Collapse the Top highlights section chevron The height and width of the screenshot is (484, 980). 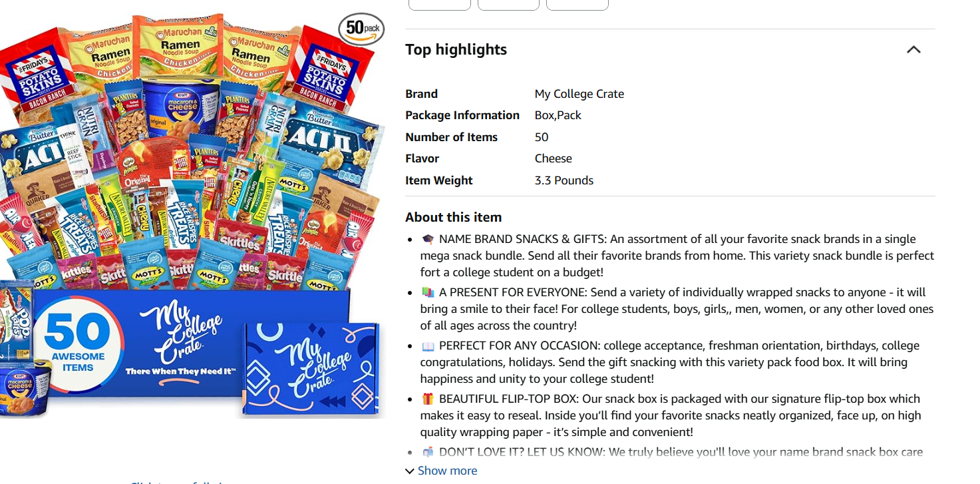[x=913, y=50]
